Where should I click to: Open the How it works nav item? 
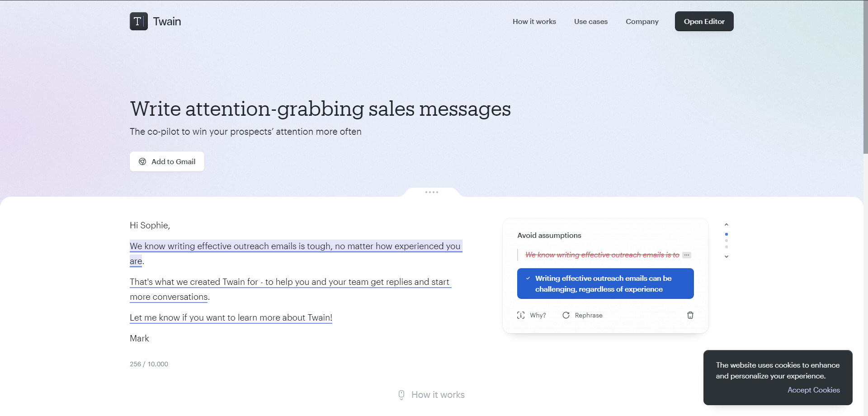tap(534, 21)
